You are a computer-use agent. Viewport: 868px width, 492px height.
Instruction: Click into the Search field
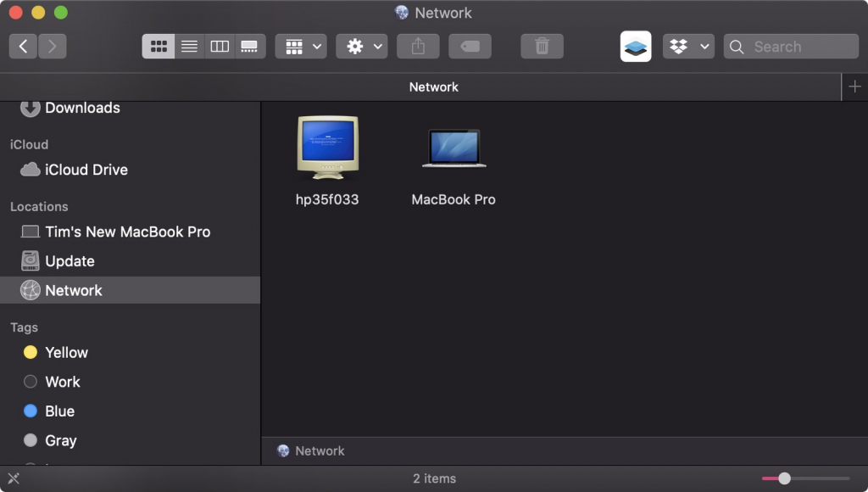791,47
